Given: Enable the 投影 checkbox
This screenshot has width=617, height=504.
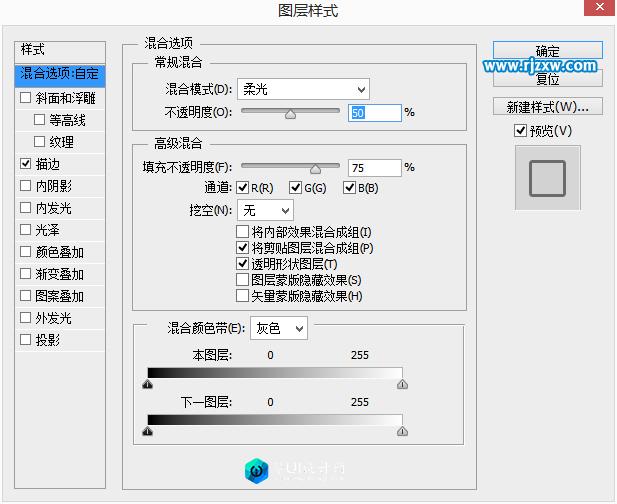Looking at the screenshot, I should [26, 340].
